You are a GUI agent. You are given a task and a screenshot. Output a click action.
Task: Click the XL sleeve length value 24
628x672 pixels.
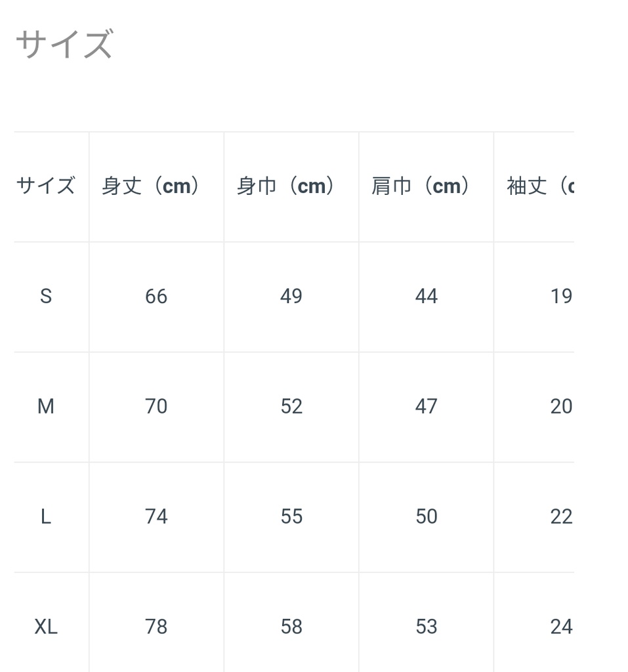click(x=561, y=627)
